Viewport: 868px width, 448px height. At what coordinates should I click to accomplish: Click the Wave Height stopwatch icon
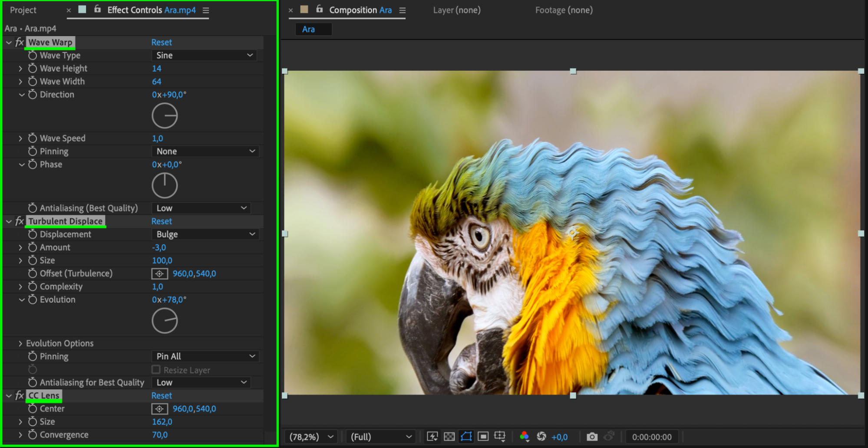coord(33,69)
